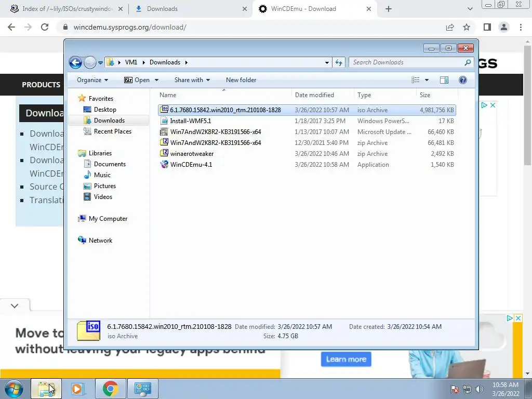
Task: Open Explorer help icon
Action: coord(463,80)
